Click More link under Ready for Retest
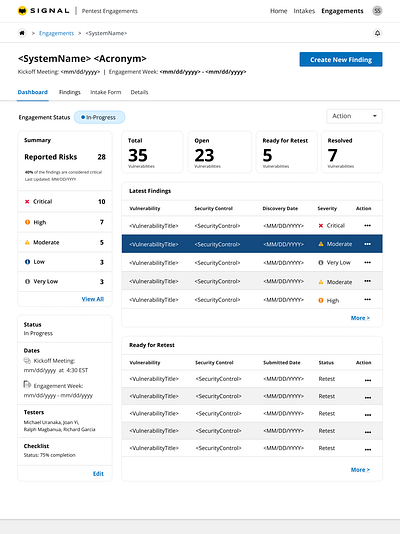The height and width of the screenshot is (534, 400). click(x=360, y=470)
